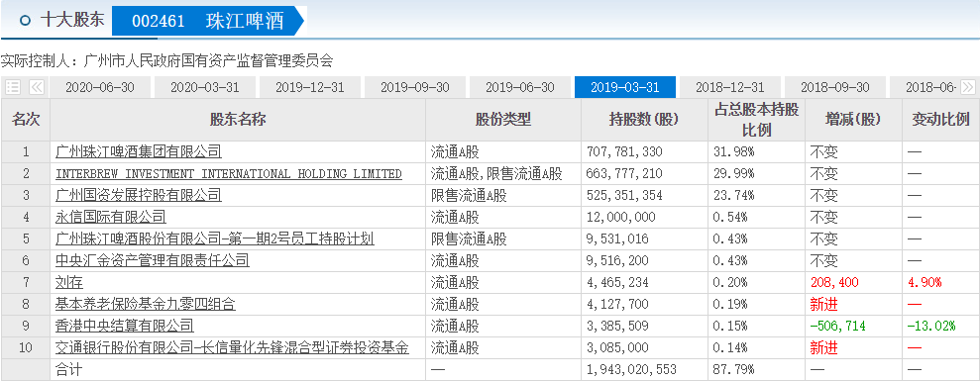Screen dimensions: 980x381
Task: Click the 持股数(股) column header
Action: (644, 120)
